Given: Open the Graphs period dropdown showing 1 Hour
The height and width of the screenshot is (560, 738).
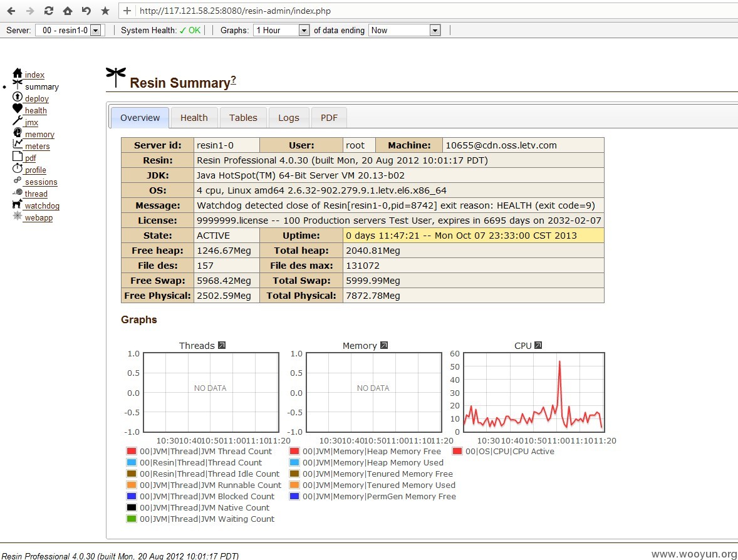Looking at the screenshot, I should coord(281,30).
